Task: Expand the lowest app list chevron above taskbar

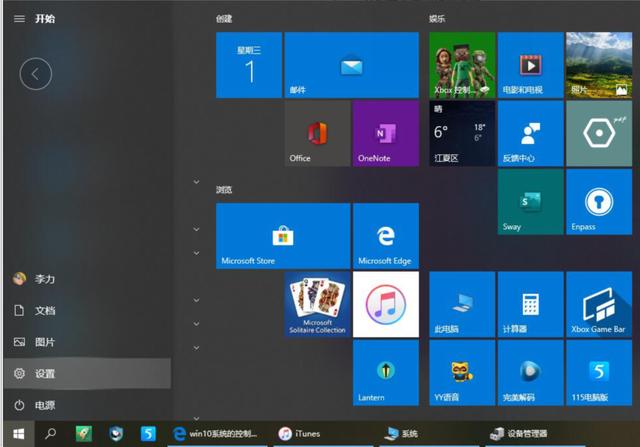Action: point(196,418)
